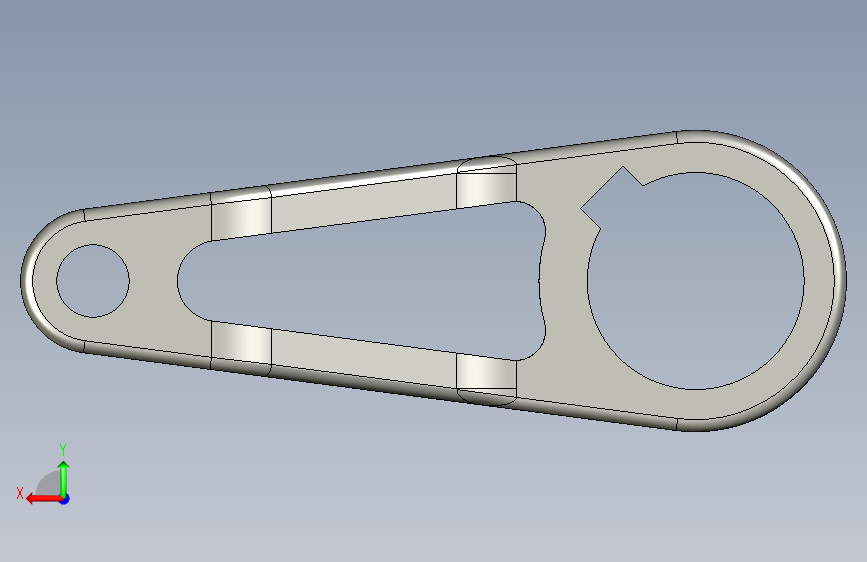Select the large circular bore of the part
Screen dimensions: 867x562
click(x=696, y=281)
